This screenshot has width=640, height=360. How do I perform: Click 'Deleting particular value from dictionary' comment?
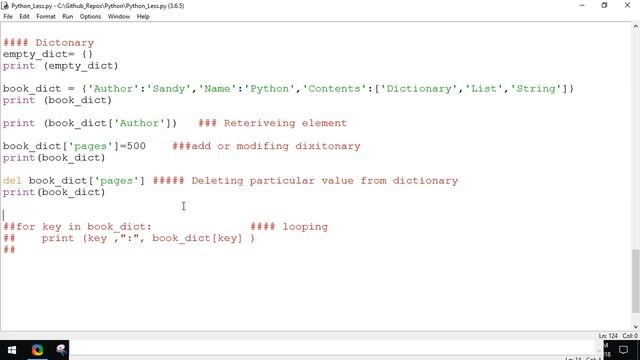(324, 180)
